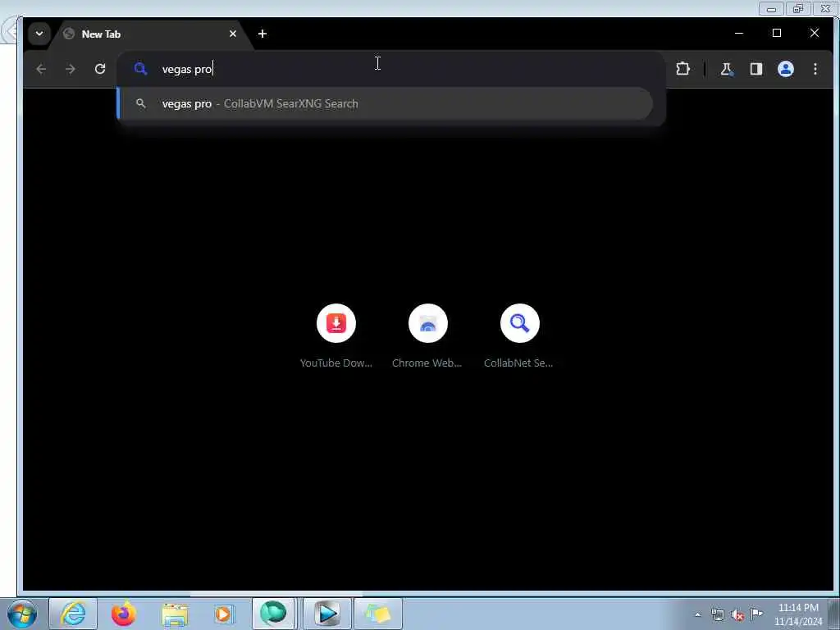Click the globe favicon on New Tab
This screenshot has width=840, height=630.
pyautogui.click(x=69, y=34)
